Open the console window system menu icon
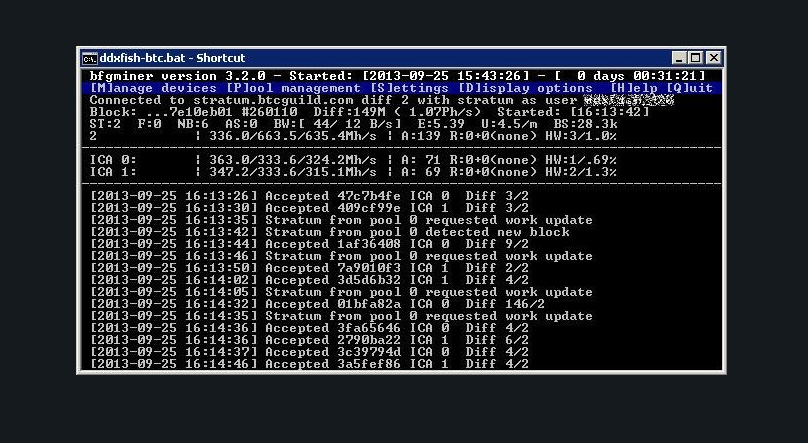The height and width of the screenshot is (443, 808). point(90,58)
